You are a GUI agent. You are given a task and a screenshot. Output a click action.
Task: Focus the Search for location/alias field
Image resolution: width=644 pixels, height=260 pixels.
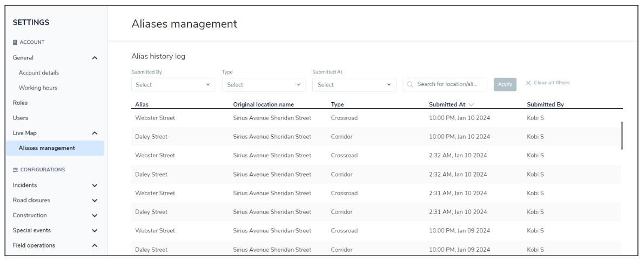445,85
